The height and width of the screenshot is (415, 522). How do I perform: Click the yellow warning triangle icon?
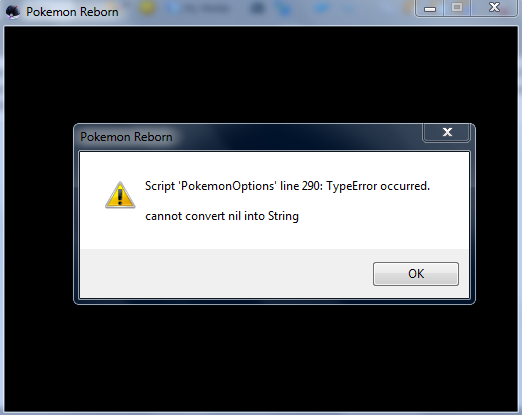coord(120,195)
